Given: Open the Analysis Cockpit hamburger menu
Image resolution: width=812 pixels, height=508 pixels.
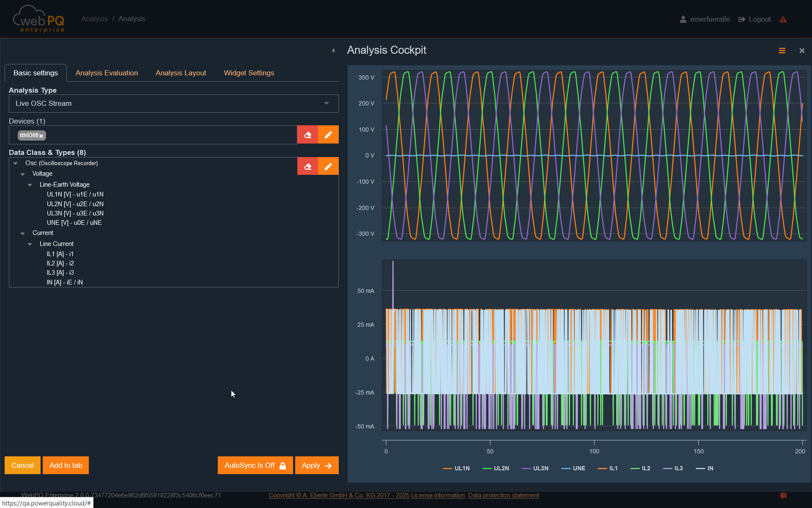Looking at the screenshot, I should pos(782,51).
